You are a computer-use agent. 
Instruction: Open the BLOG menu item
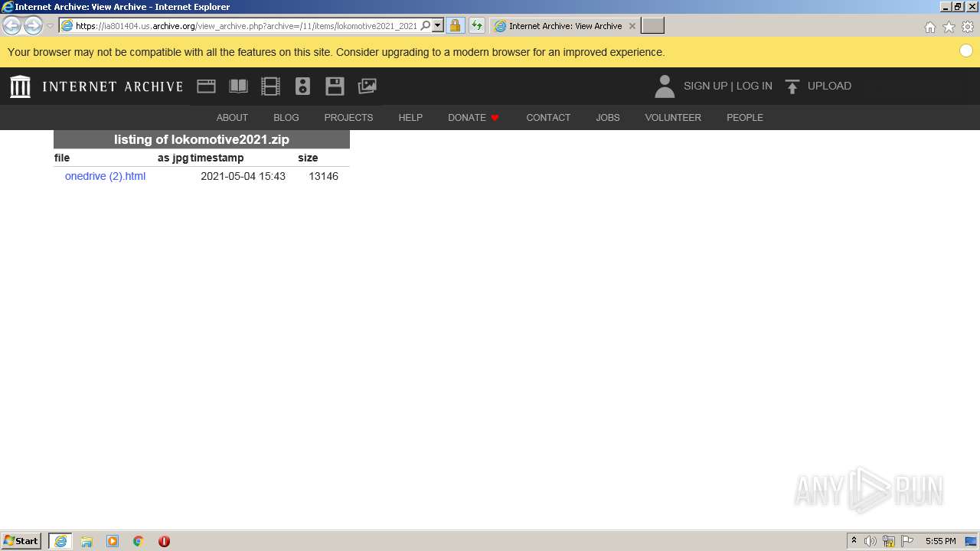point(286,118)
